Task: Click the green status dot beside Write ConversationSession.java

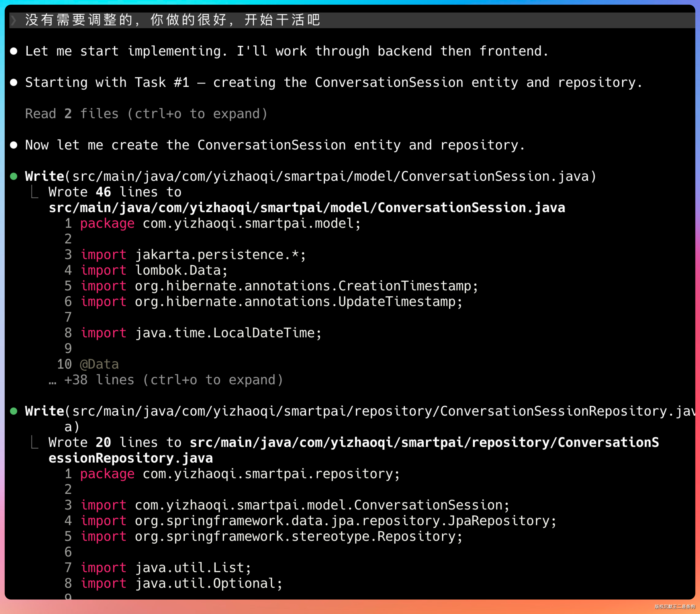Action: 14,177
